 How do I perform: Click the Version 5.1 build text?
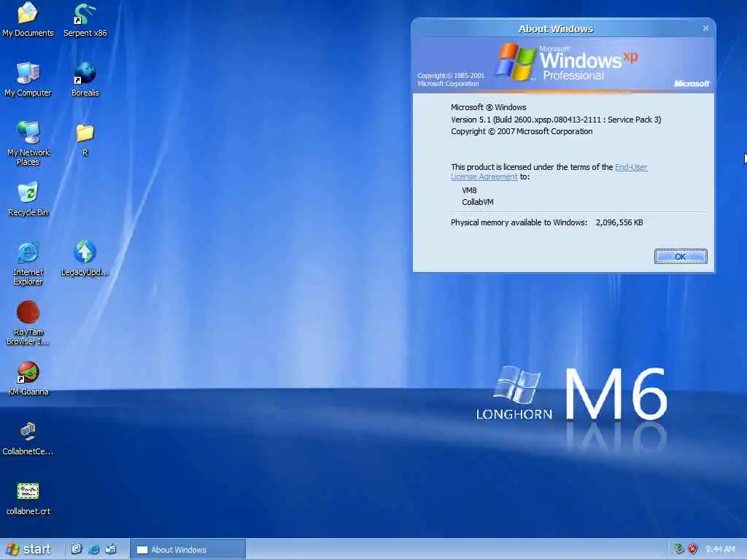556,120
